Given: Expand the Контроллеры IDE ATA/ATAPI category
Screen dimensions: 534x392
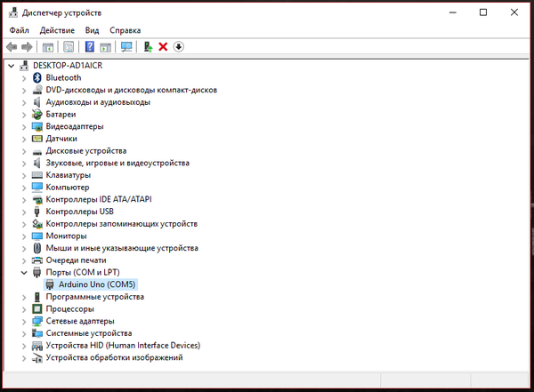Looking at the screenshot, I should point(24,200).
